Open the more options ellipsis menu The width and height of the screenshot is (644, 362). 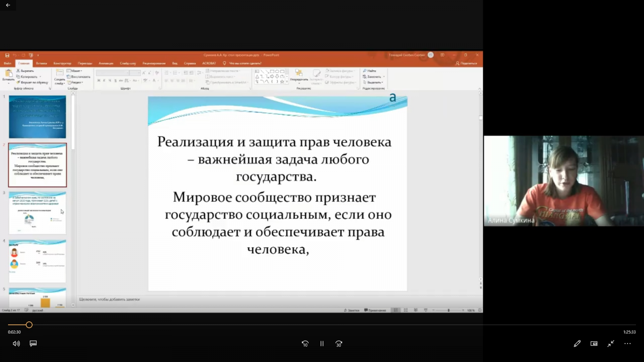[627, 343]
